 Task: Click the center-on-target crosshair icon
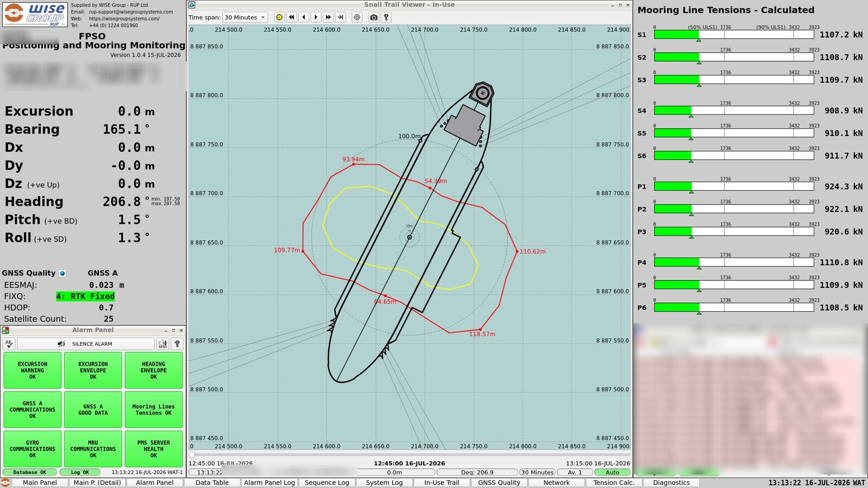coord(357,17)
